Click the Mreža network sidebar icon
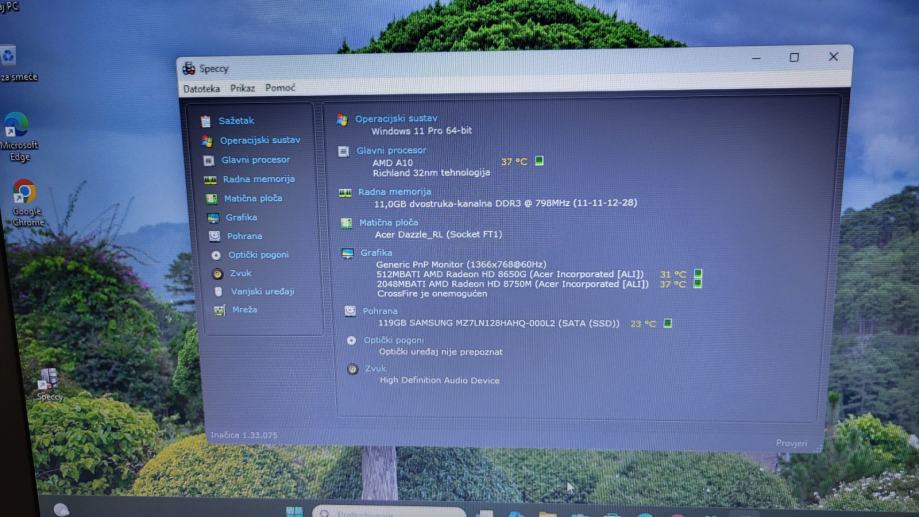This screenshot has height=517, width=919. [x=219, y=310]
